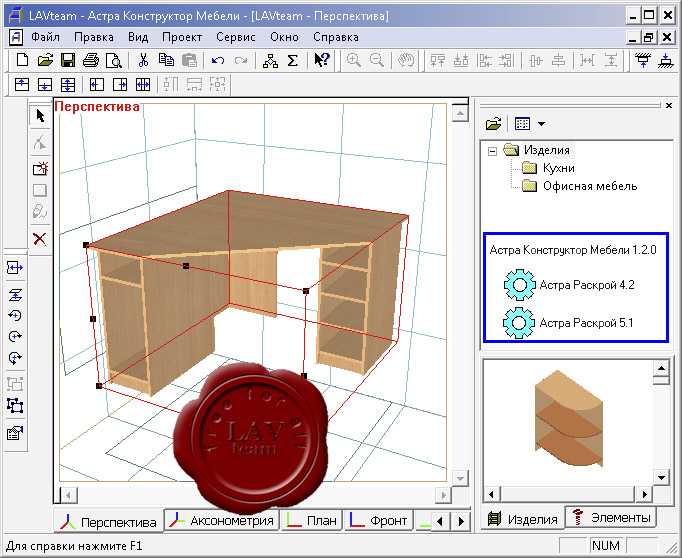Click the shelf unit preview thumbnail
This screenshot has width=682, height=558.
(568, 419)
